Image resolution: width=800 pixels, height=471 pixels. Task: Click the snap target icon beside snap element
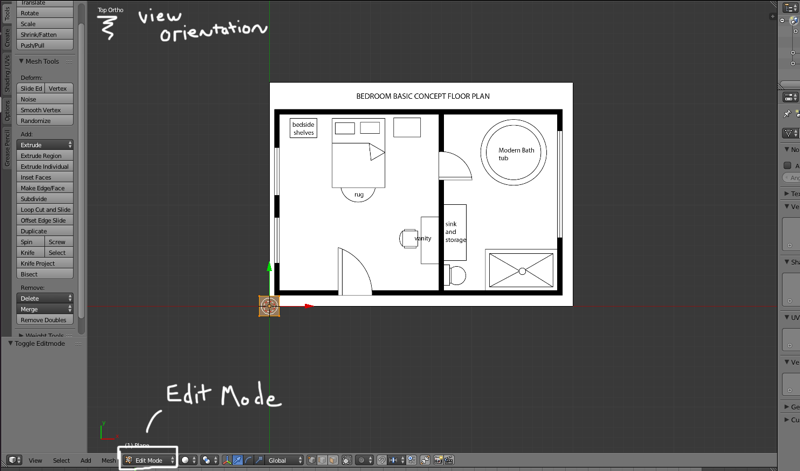[x=411, y=460]
